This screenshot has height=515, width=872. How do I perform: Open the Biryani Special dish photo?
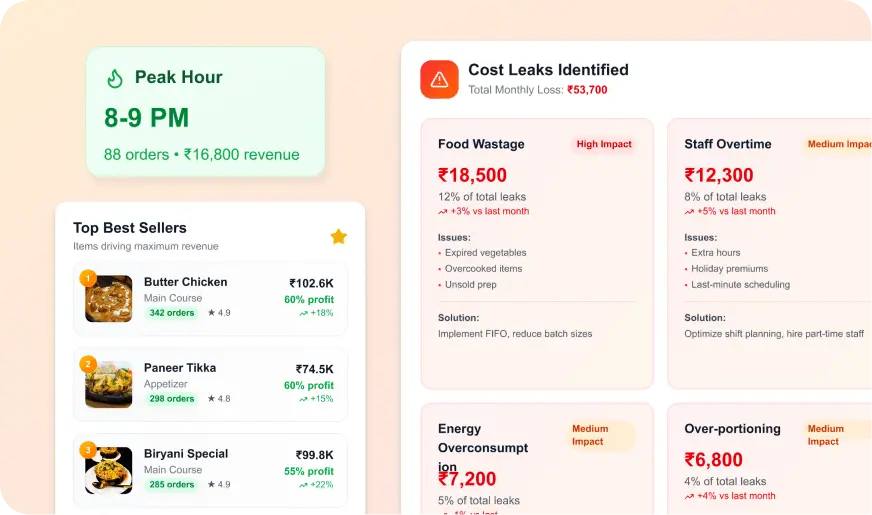[109, 470]
